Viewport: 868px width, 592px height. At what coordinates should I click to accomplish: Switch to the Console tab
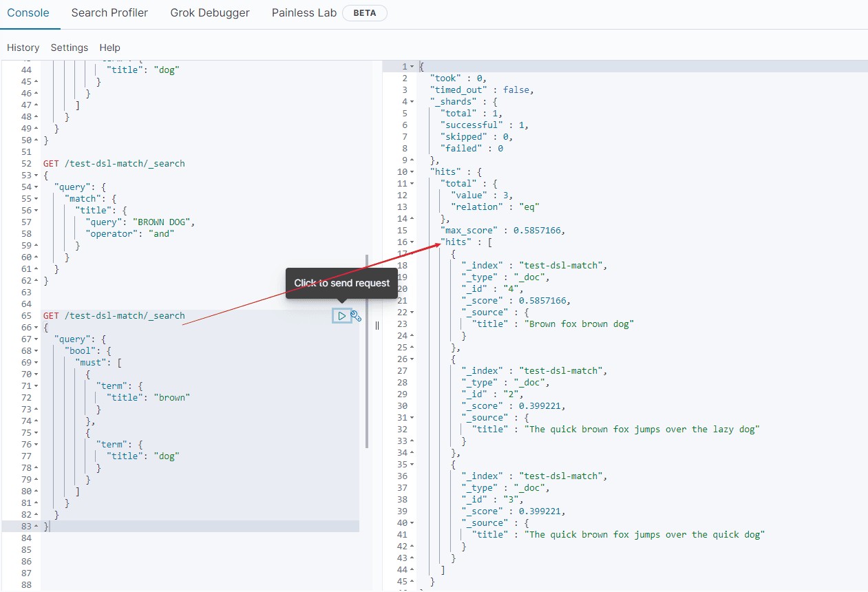click(28, 12)
